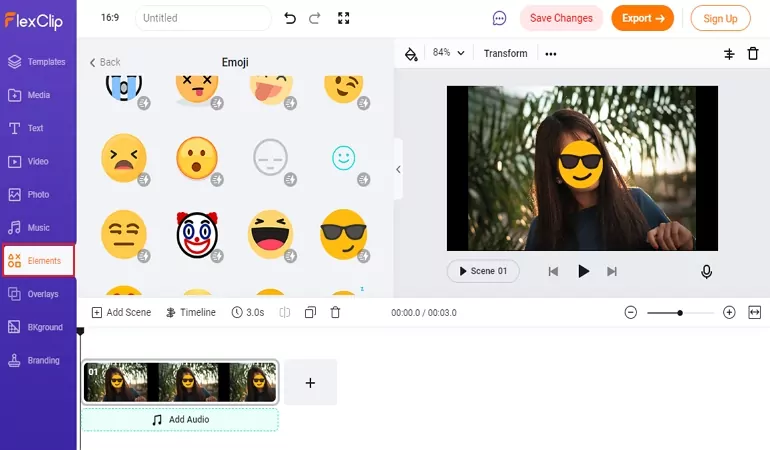
Task: Add the teal outlined smiley emoji
Action: 343,158
